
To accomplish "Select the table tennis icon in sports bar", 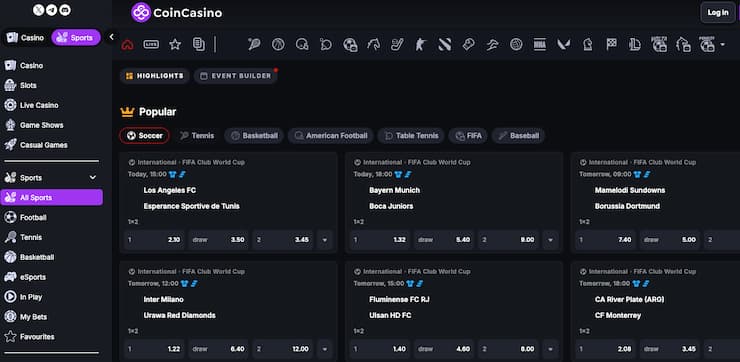I will [326, 44].
